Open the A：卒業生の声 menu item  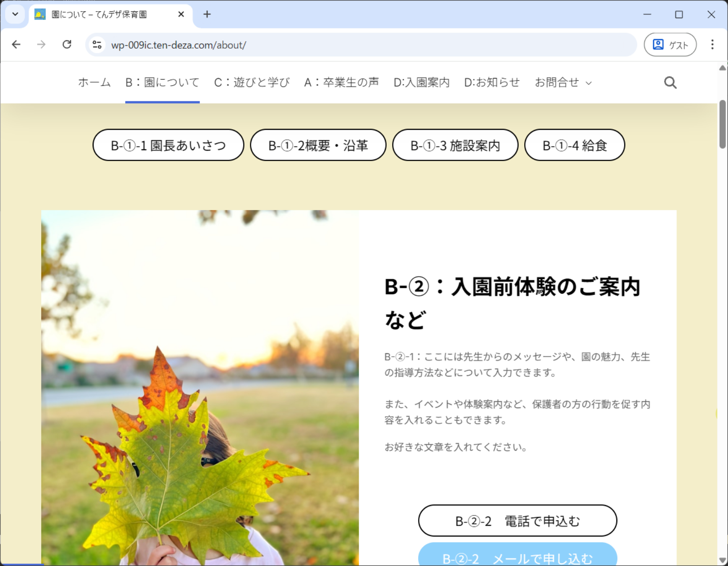(x=341, y=83)
